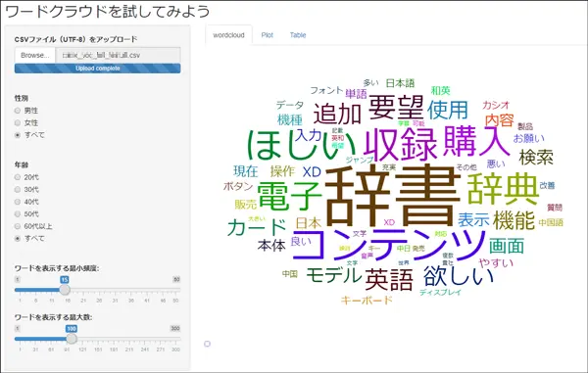588x373 pixels.
Task: Click the uploaded CSV filename field
Action: (118, 55)
